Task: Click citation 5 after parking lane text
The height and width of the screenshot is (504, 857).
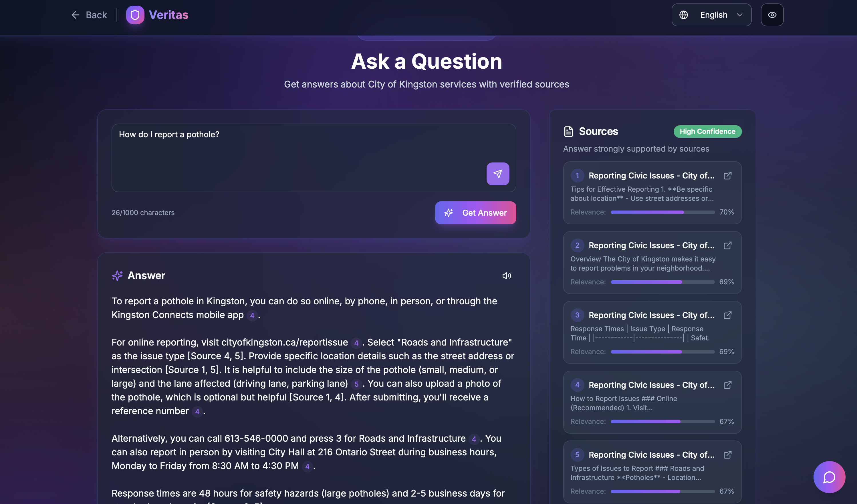Action: pos(356,384)
